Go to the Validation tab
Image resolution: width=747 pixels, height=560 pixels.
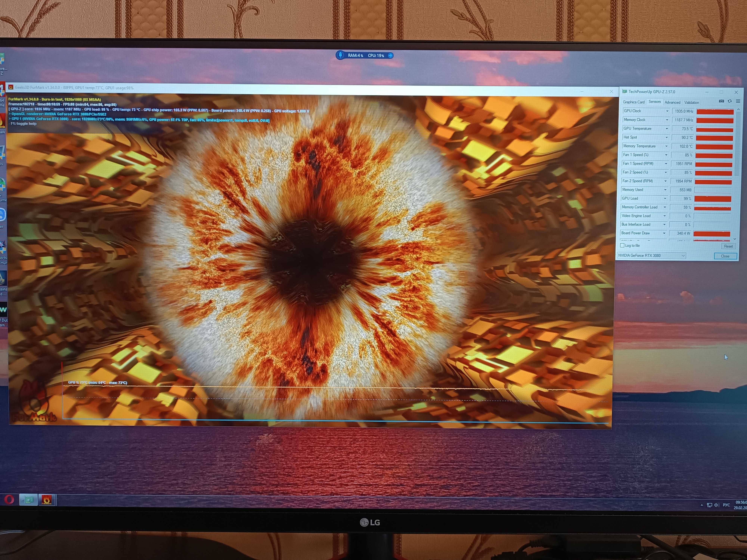[692, 102]
